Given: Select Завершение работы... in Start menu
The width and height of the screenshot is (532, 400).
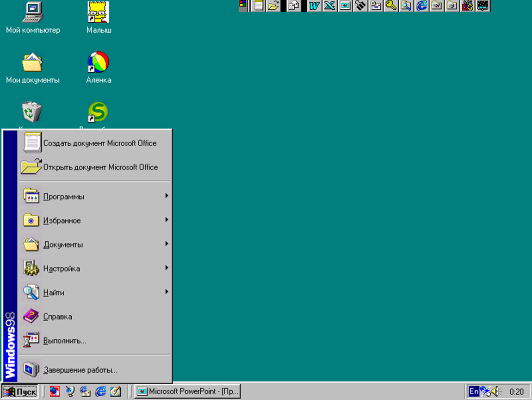Looking at the screenshot, I should (95, 370).
